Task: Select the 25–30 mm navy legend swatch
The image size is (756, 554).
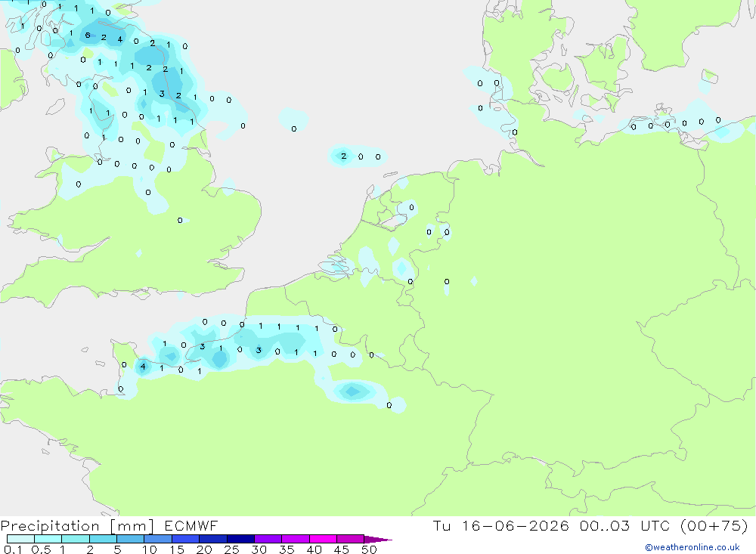Action: tap(240, 539)
